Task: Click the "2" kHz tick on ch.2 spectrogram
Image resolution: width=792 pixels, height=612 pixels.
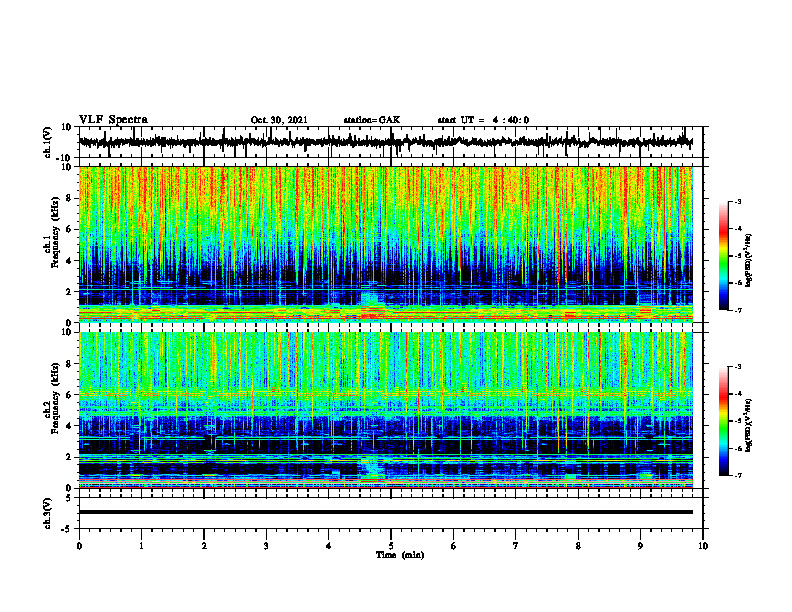Action: tap(69, 457)
